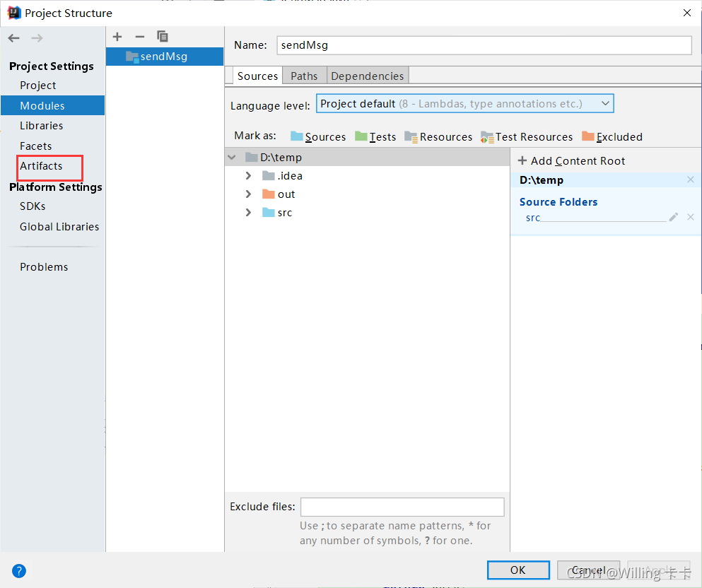This screenshot has height=588, width=702.
Task: Focus the module Name field
Action: [484, 45]
